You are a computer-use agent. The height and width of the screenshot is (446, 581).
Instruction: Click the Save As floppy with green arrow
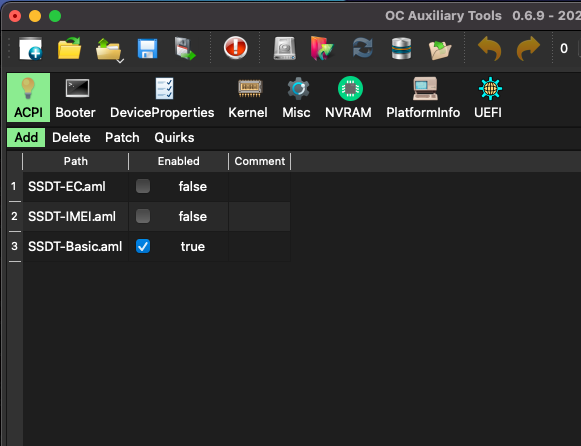185,49
